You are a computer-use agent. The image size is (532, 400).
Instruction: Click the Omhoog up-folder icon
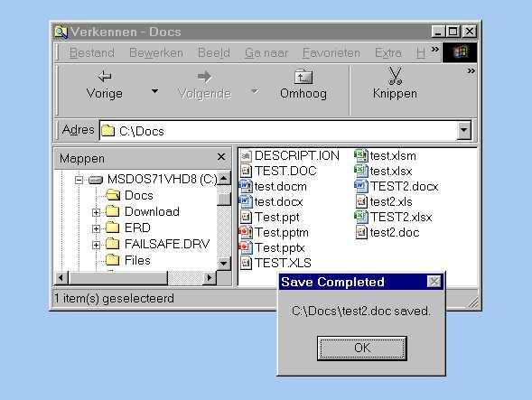pyautogui.click(x=303, y=77)
